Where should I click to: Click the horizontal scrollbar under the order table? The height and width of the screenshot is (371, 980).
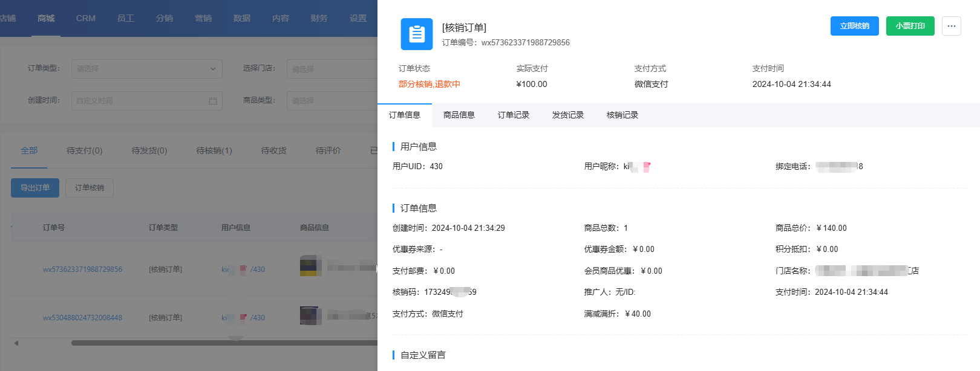[x=224, y=343]
